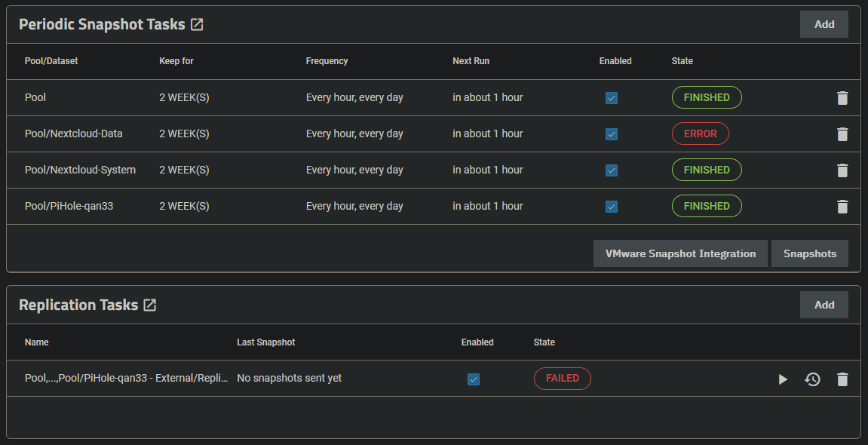
Task: Open Periodic Snapshot Tasks external link icon
Action: pos(197,25)
